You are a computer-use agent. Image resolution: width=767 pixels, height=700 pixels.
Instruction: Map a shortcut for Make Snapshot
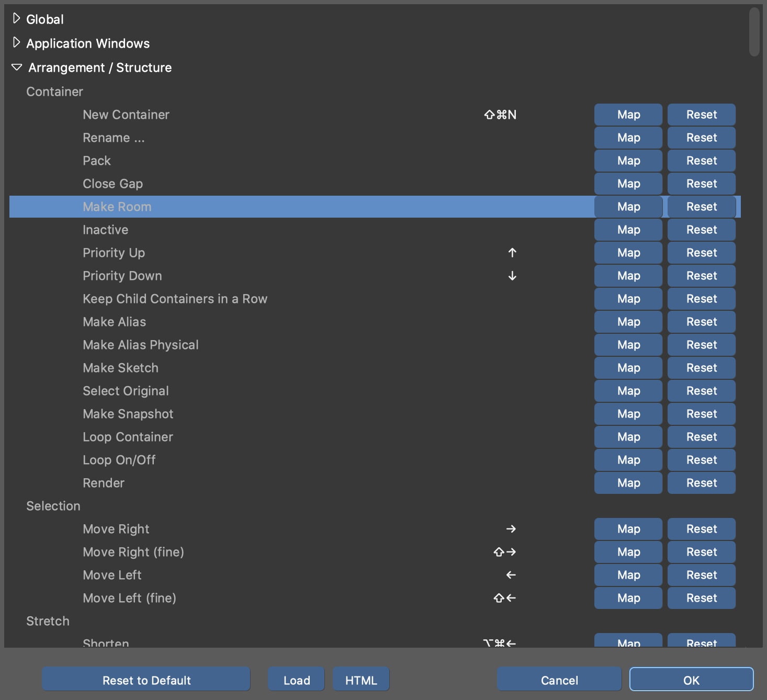click(628, 414)
